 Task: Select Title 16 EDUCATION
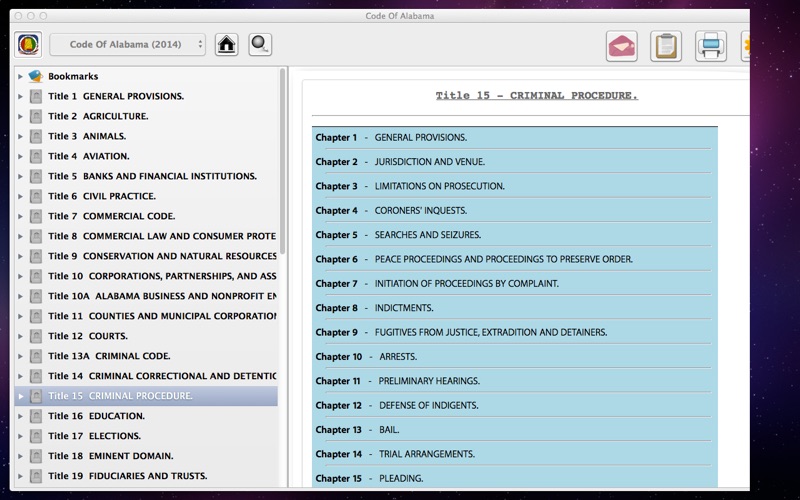(x=96, y=416)
